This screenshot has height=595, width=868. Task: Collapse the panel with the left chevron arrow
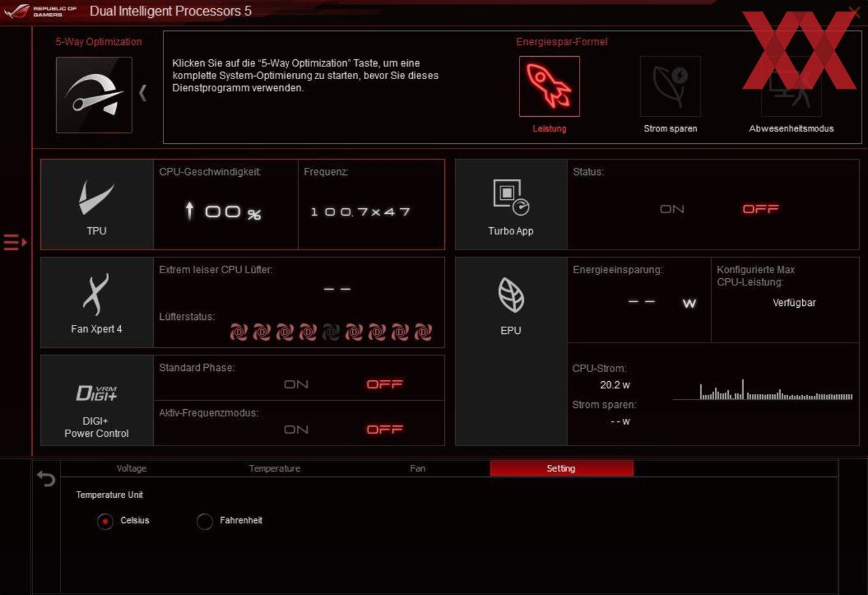(143, 93)
